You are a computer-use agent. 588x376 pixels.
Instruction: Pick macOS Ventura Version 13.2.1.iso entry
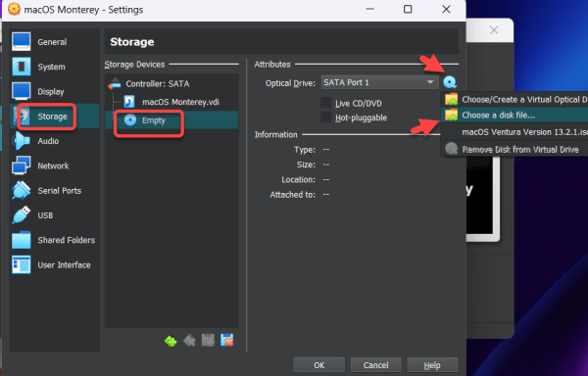514,132
